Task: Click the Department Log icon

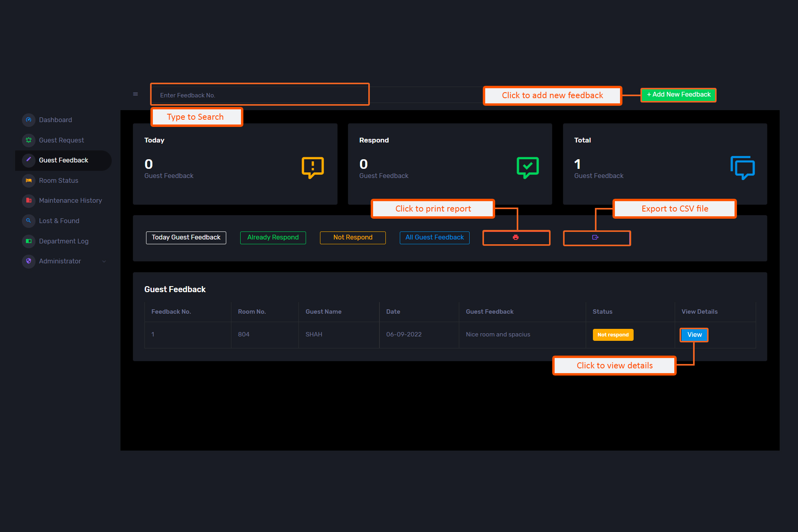Action: tap(29, 241)
